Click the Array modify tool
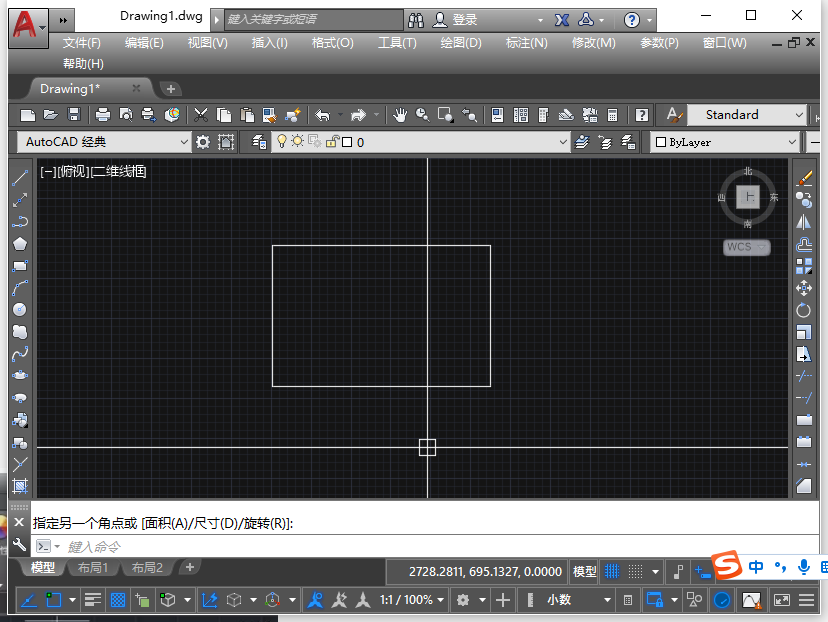The image size is (828, 622). [x=804, y=266]
